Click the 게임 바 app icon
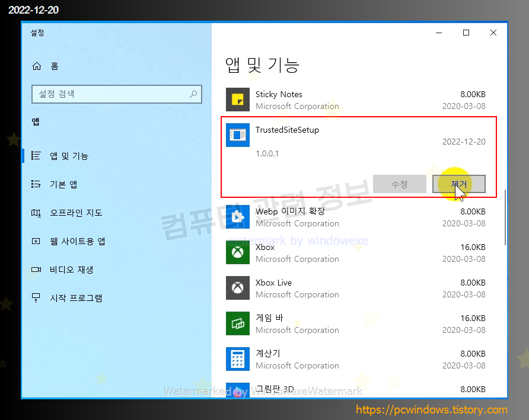Screen dimensions: 529x420 pyautogui.click(x=237, y=323)
